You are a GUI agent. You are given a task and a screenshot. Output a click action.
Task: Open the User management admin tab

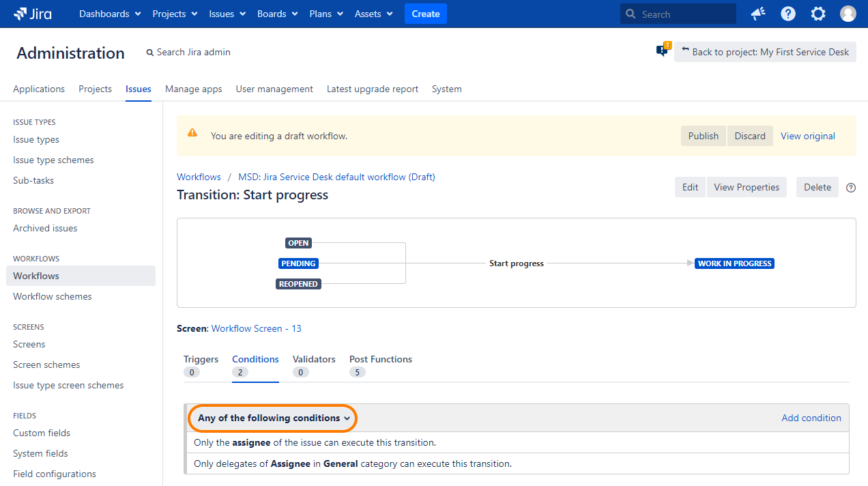coord(274,89)
